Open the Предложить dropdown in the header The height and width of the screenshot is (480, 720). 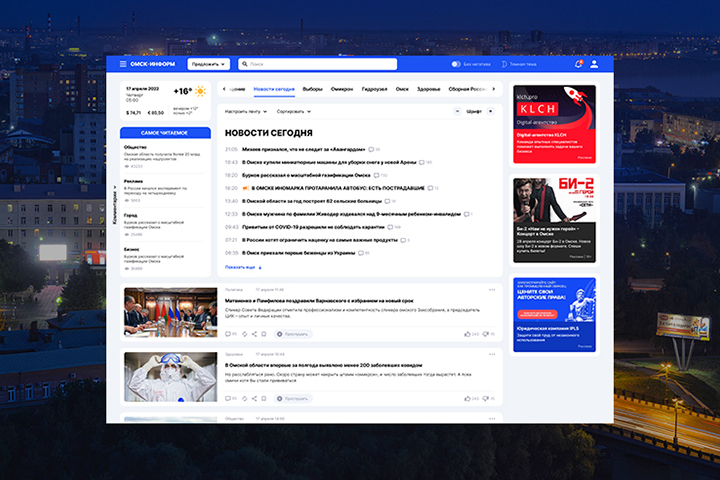(x=208, y=64)
